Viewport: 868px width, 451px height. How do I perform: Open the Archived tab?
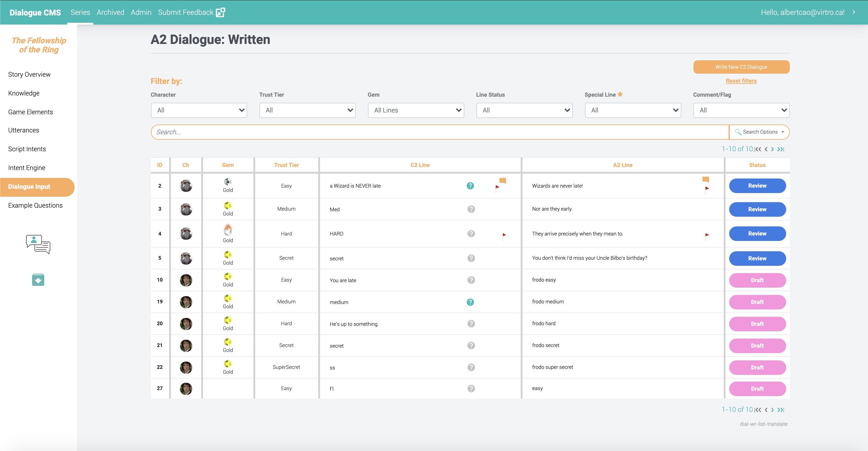pos(111,12)
